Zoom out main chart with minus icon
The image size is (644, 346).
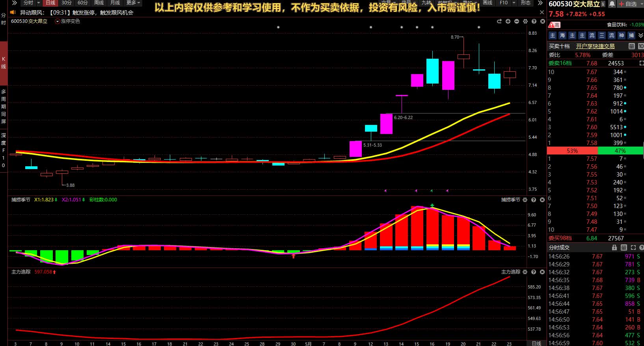pyautogui.click(x=517, y=21)
